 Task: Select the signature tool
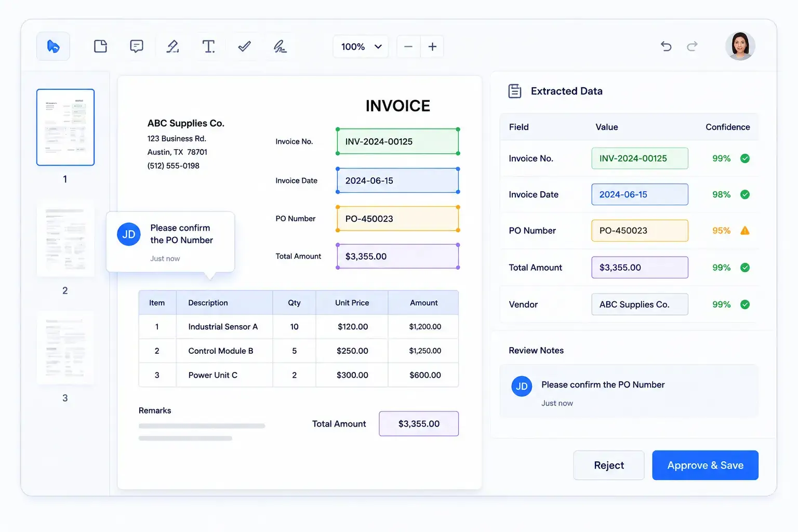[280, 46]
